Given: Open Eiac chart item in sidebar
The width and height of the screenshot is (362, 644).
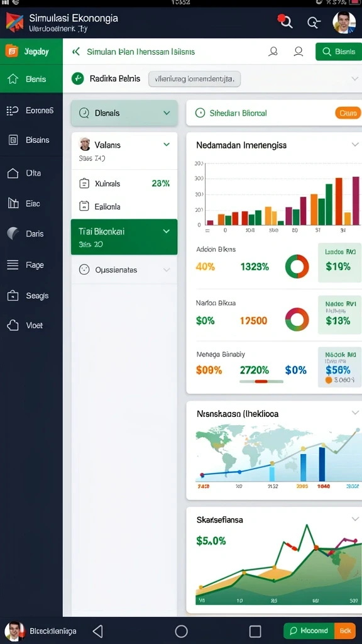Looking at the screenshot, I should pos(31,203).
